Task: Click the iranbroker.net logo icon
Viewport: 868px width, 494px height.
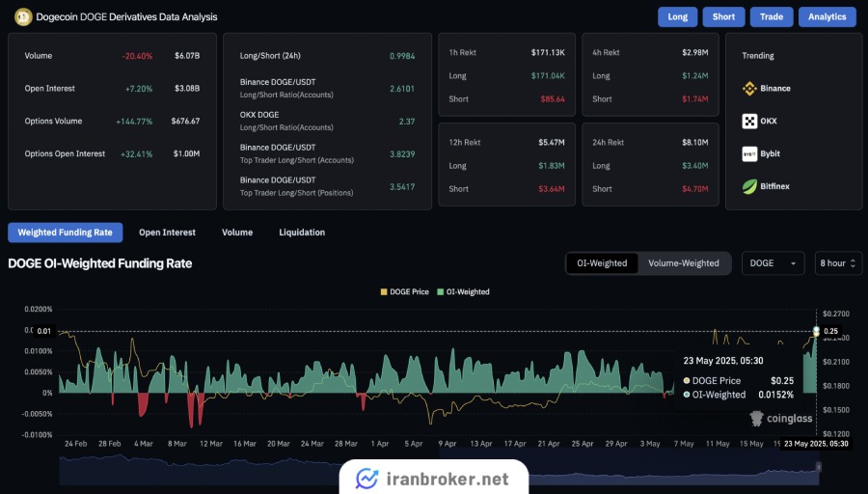Action: click(x=367, y=479)
